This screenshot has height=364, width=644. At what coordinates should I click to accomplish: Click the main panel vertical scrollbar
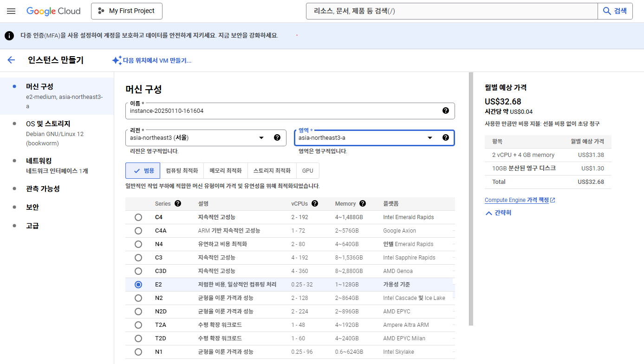click(x=471, y=199)
